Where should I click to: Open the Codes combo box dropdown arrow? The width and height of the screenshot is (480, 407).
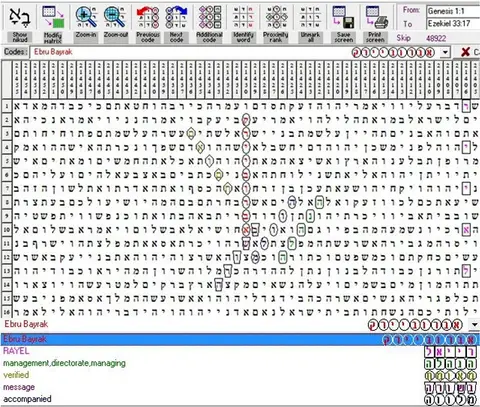click(446, 52)
